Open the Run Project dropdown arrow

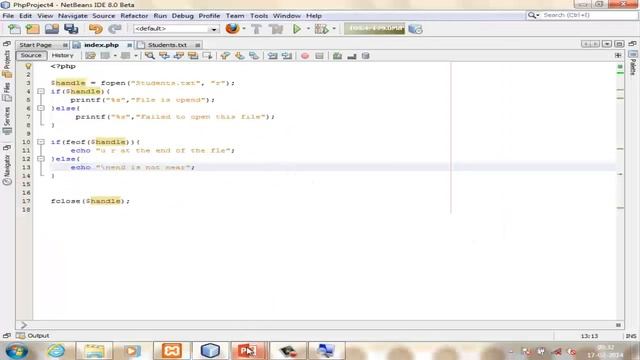click(x=308, y=29)
